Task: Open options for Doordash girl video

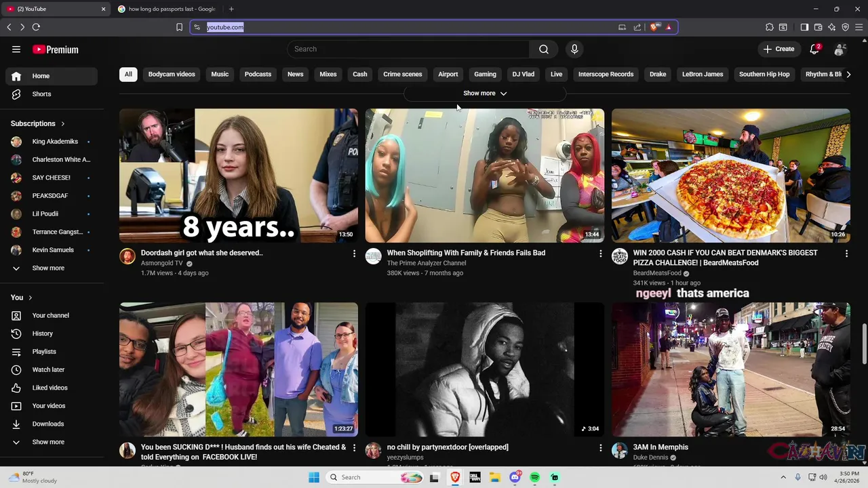Action: pos(354,253)
